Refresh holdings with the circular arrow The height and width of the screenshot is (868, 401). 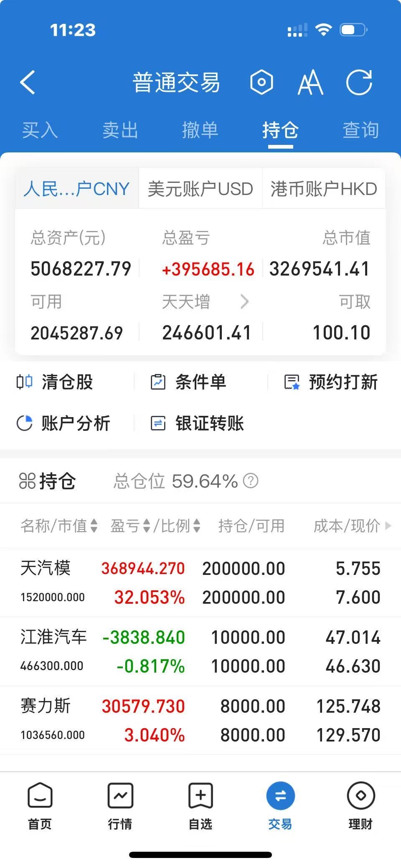[359, 82]
